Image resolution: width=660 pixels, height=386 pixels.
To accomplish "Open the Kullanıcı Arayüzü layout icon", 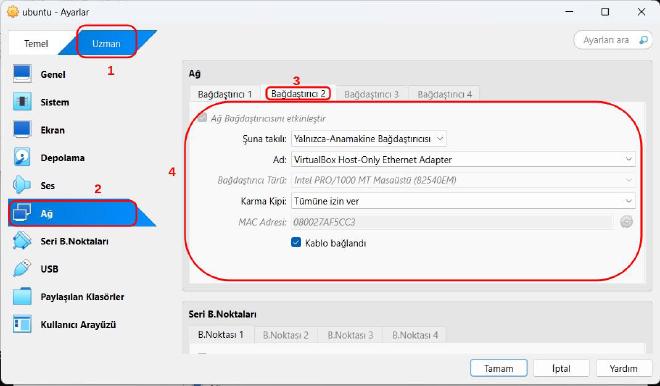I will (22, 324).
